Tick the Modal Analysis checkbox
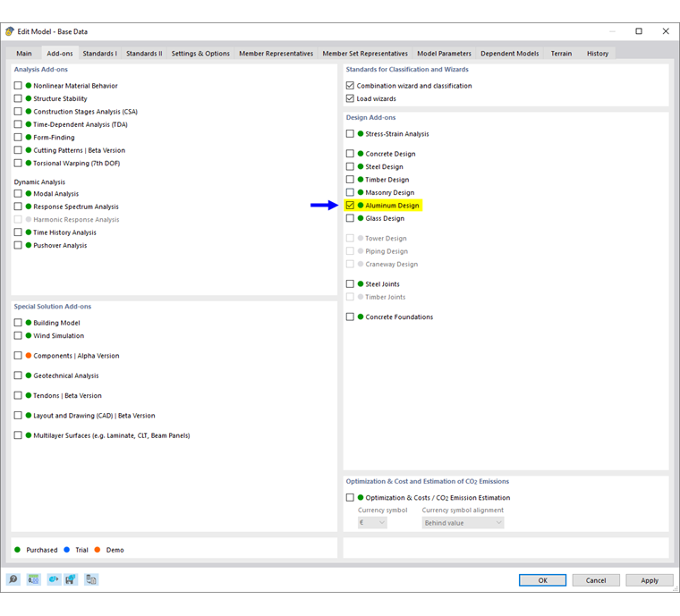Viewport: 680px width, 616px height. (x=18, y=194)
